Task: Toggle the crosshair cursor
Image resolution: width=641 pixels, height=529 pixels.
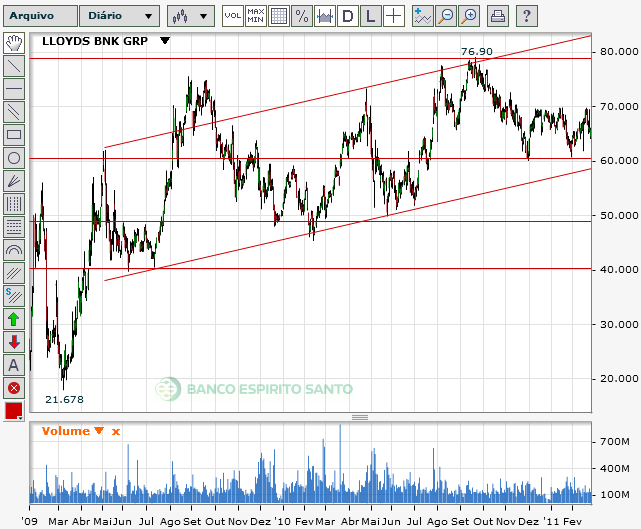Action: 394,16
